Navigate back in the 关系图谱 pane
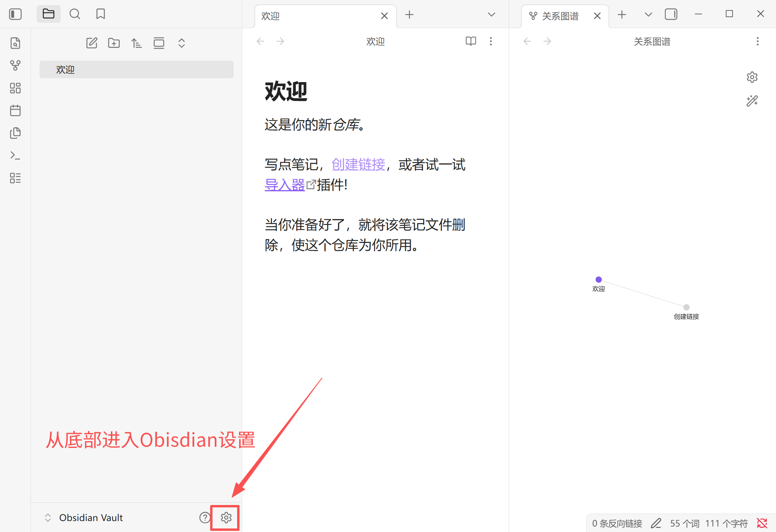 coord(527,41)
